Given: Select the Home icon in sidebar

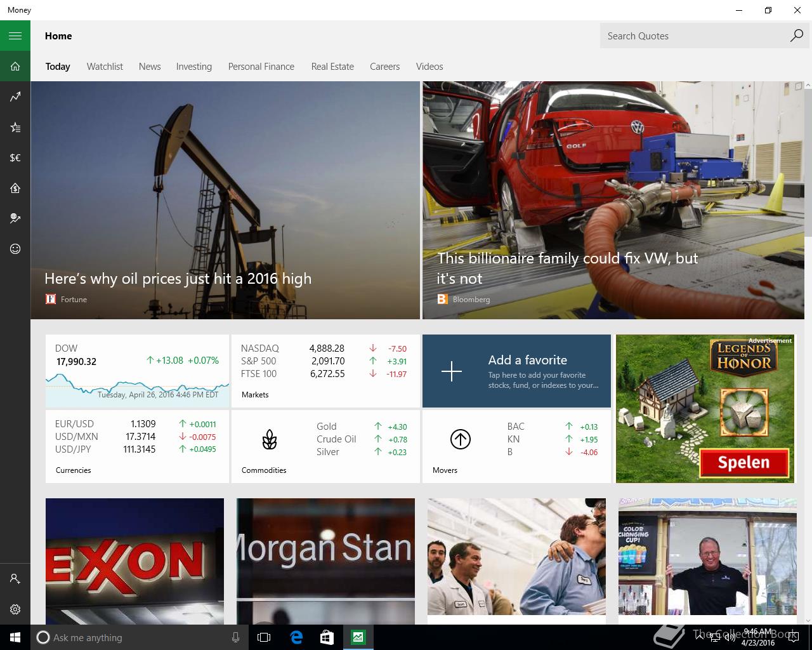Looking at the screenshot, I should point(15,66).
